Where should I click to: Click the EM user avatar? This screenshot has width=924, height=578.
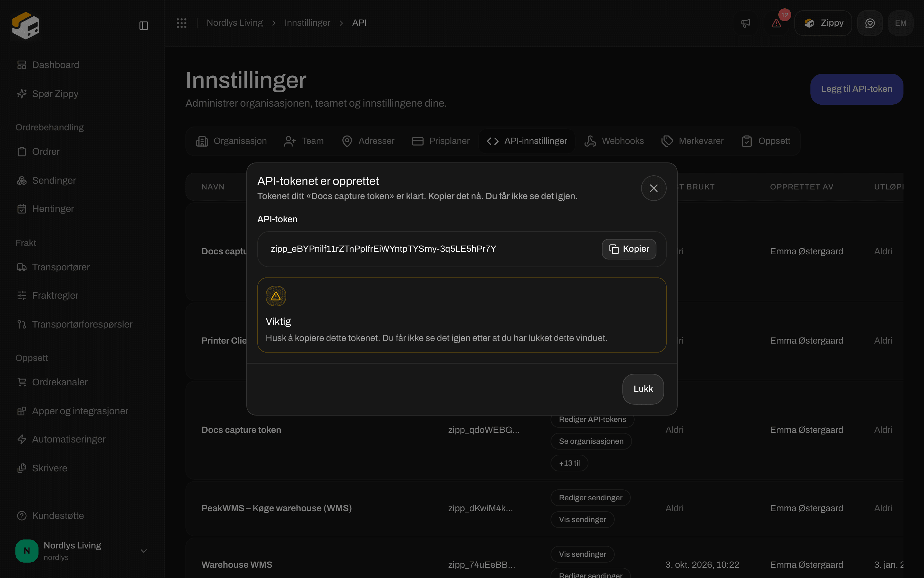(x=901, y=23)
